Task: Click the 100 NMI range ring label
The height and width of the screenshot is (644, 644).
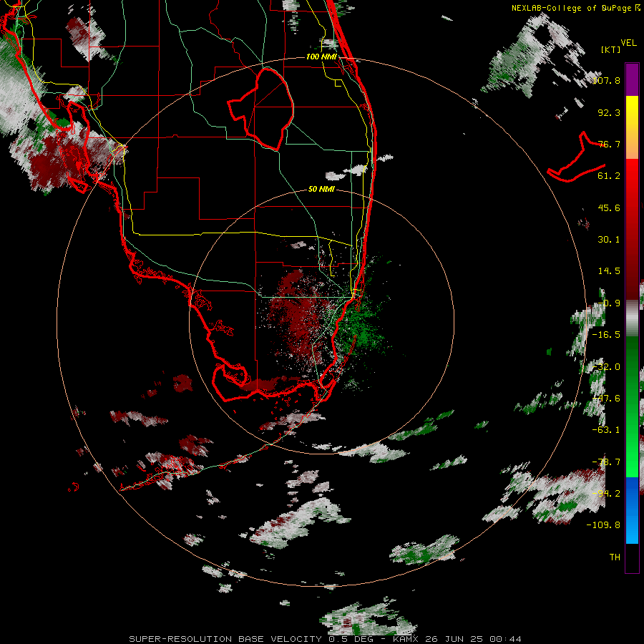Action: tap(321, 57)
